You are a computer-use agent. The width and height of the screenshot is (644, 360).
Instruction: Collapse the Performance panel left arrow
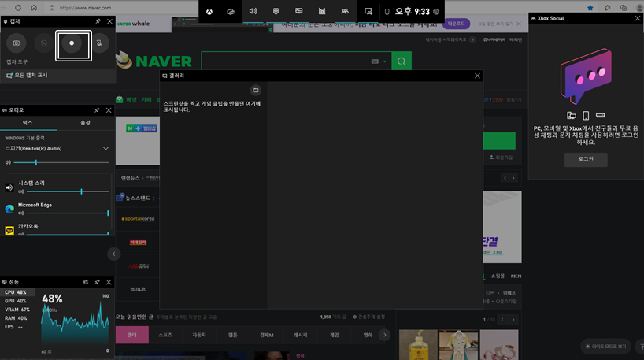pos(114,254)
